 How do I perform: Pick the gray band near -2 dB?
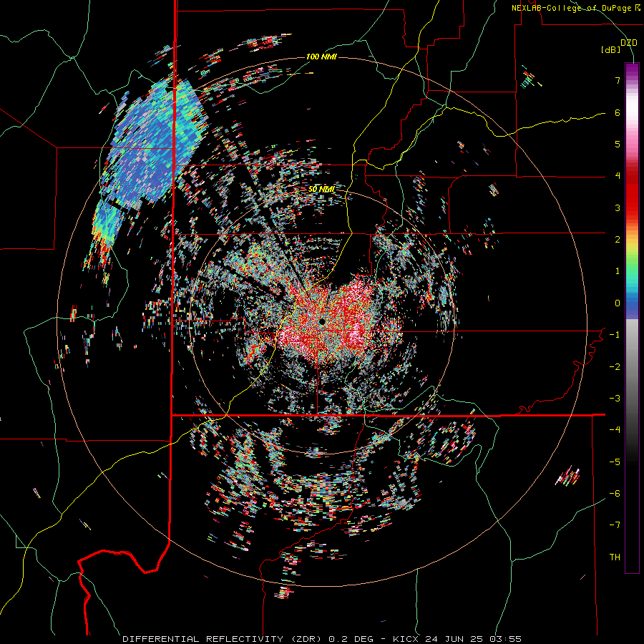click(x=632, y=367)
